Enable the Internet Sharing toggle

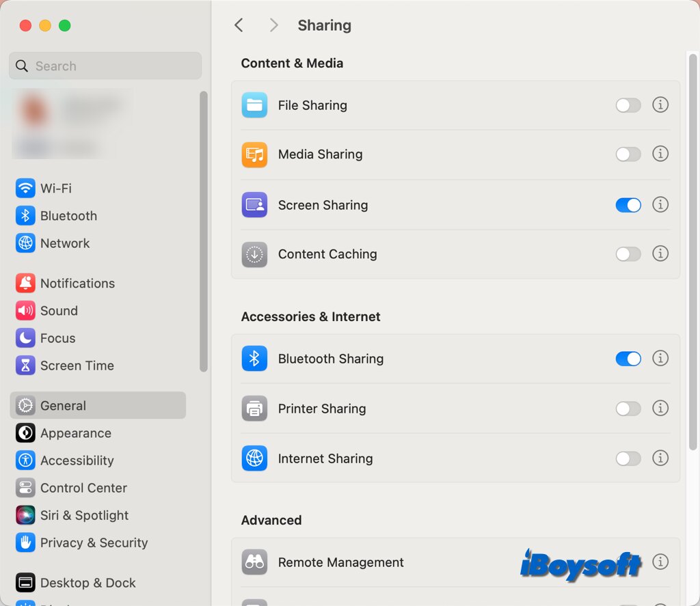coord(628,458)
